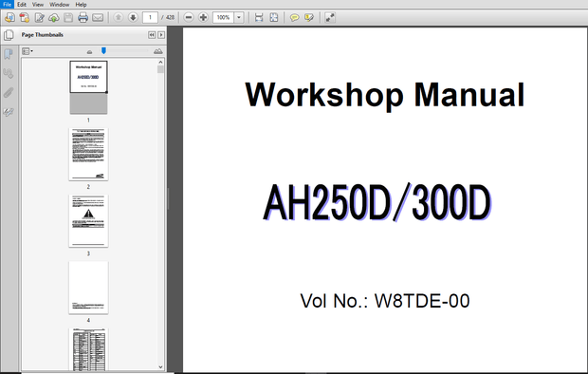The image size is (588, 374).
Task: Open the Help menu
Action: pos(81,5)
